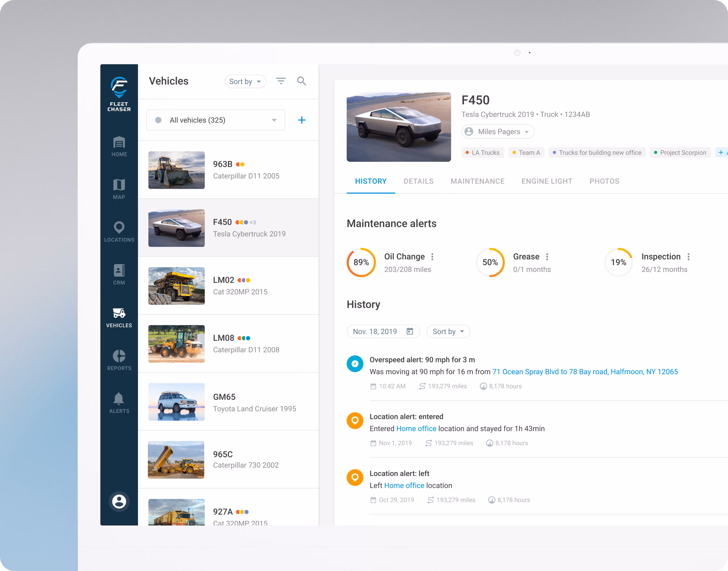Click the Inspection 19% progress ring
The image size is (728, 571).
click(618, 262)
